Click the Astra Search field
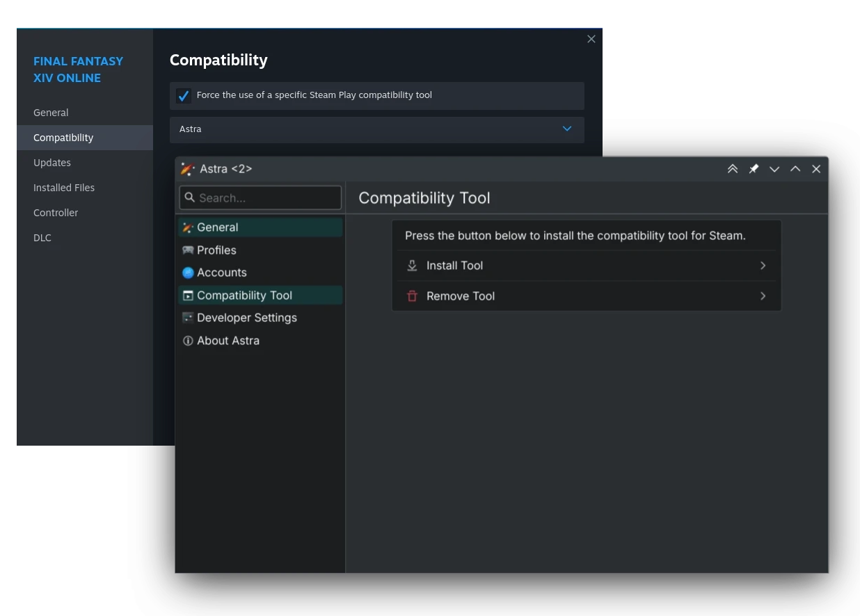Screen dimensions: 860x616 [x=260, y=197]
